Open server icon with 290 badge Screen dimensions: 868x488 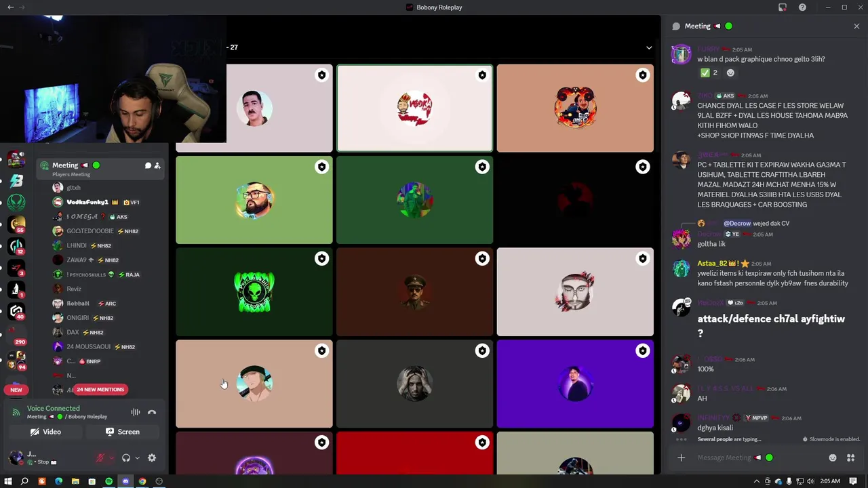pos(16,333)
